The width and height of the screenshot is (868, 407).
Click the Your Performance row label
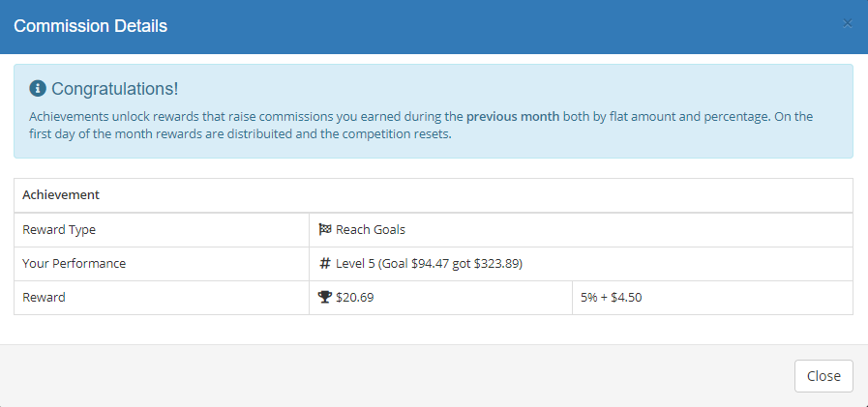pos(75,264)
